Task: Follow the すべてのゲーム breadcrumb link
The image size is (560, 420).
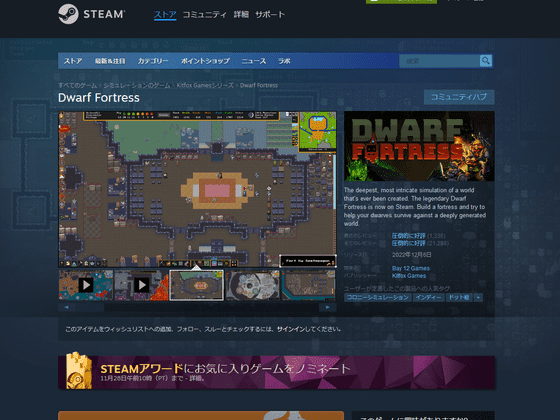Action: (78, 85)
